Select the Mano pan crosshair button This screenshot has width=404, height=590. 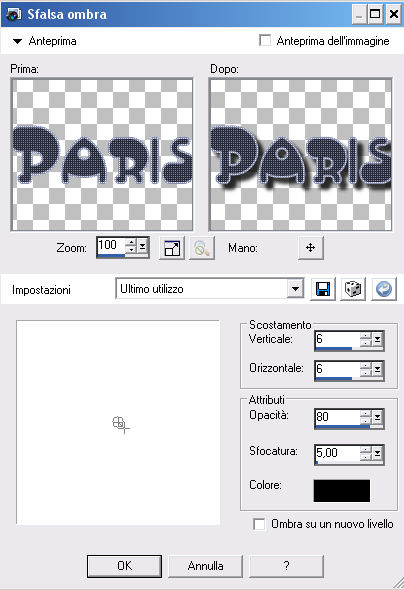[x=310, y=248]
